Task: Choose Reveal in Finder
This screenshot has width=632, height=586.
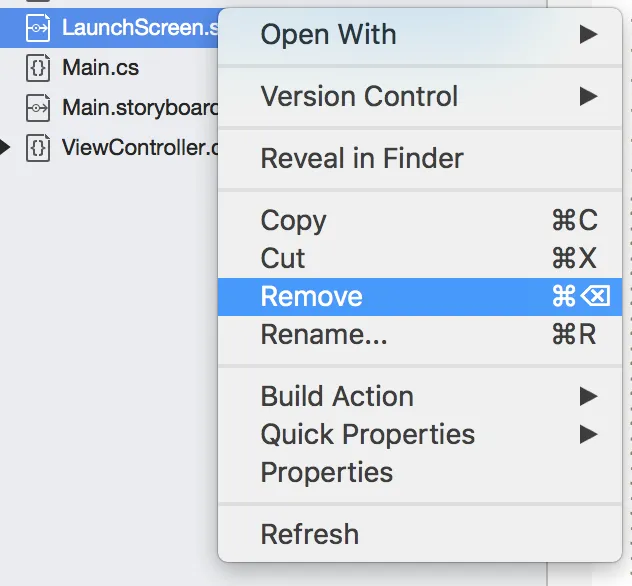Action: 362,158
